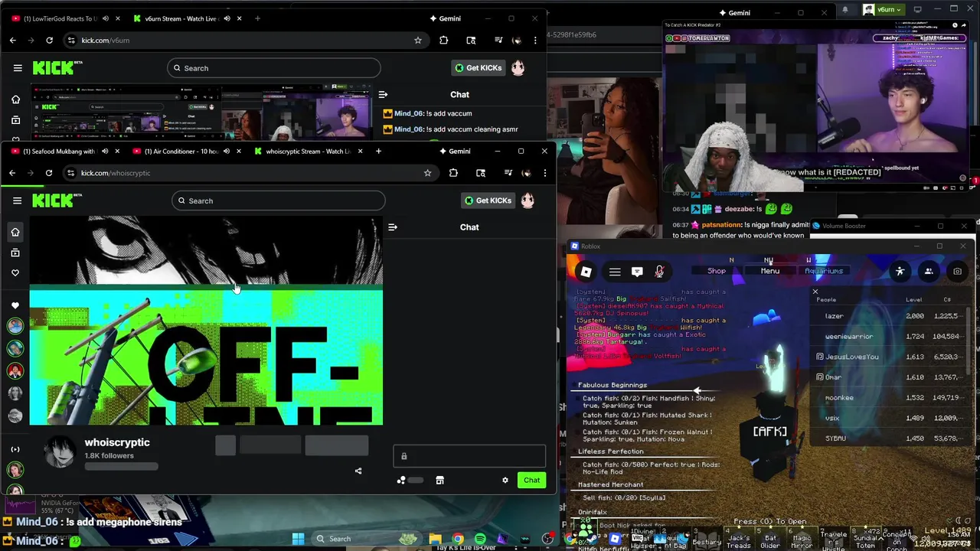This screenshot has width=980, height=551.
Task: Click Shop tab in Roblox game
Action: 717,271
